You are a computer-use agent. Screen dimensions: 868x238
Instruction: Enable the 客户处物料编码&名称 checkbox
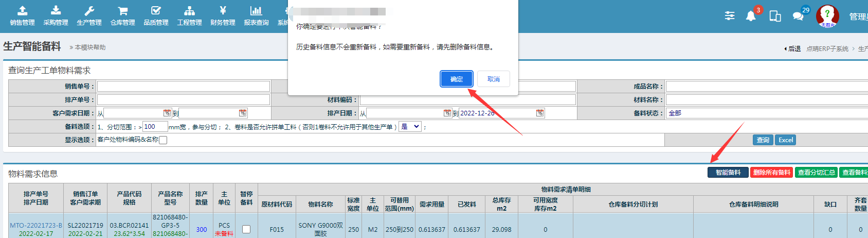(163, 140)
